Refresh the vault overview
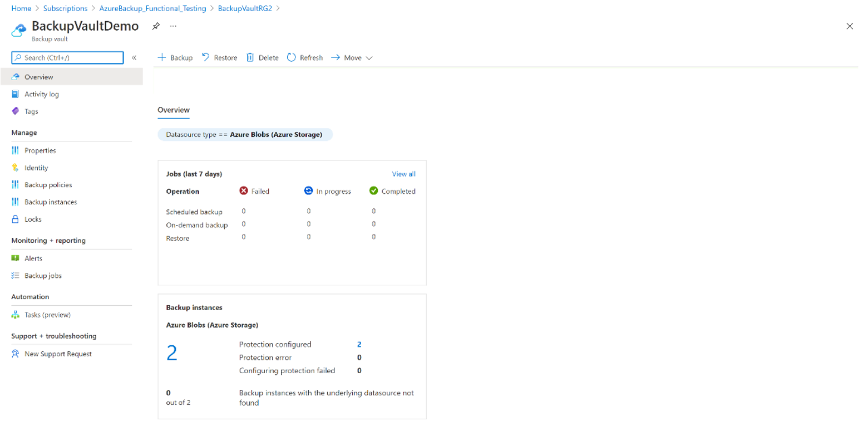The image size is (868, 421). (304, 57)
